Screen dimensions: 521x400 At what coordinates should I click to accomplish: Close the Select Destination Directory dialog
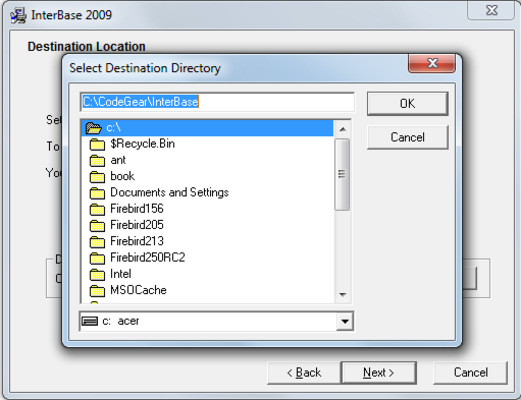[x=432, y=63]
